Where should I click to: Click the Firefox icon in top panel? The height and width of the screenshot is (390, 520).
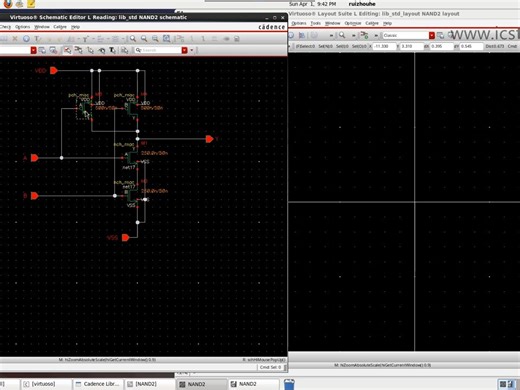pos(7,4)
